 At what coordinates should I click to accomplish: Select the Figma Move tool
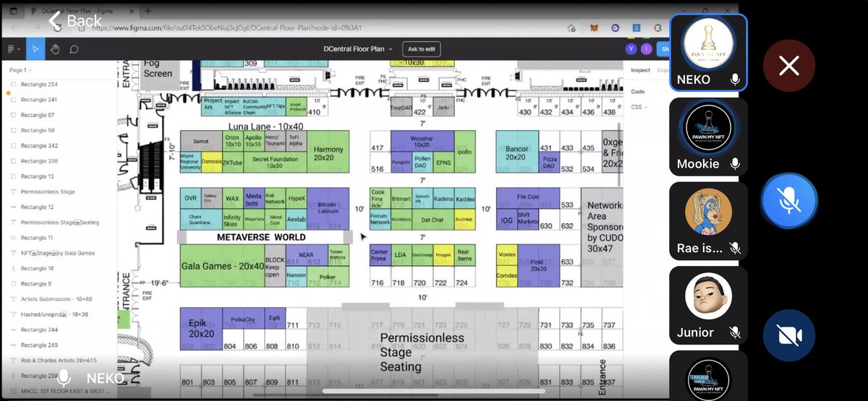[35, 49]
